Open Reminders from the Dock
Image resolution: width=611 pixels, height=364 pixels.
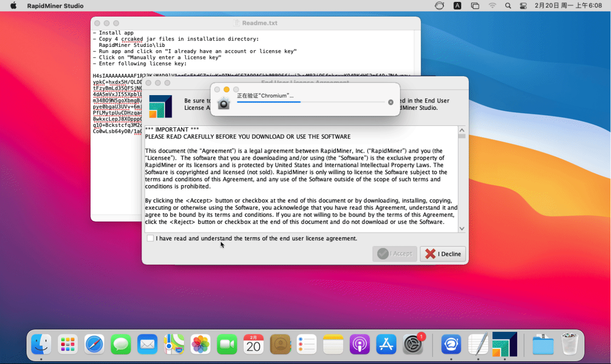click(307, 344)
